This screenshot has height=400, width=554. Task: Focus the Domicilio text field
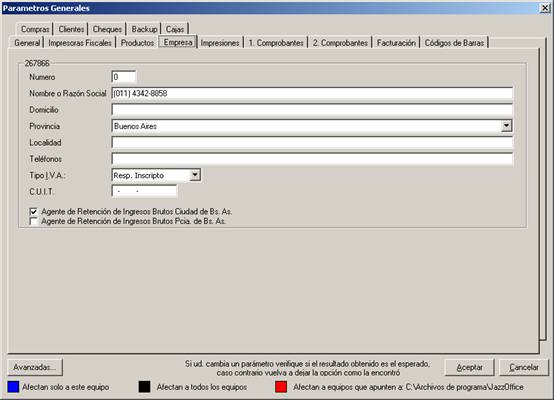pyautogui.click(x=312, y=110)
